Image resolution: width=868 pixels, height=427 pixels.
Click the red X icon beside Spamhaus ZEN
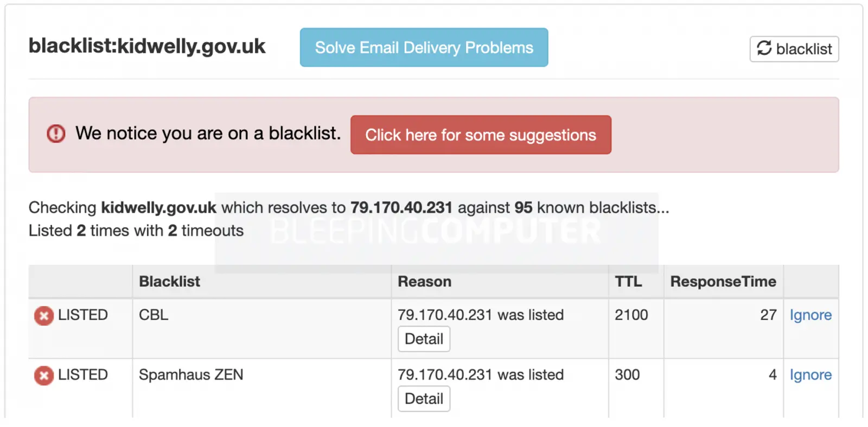(x=44, y=375)
